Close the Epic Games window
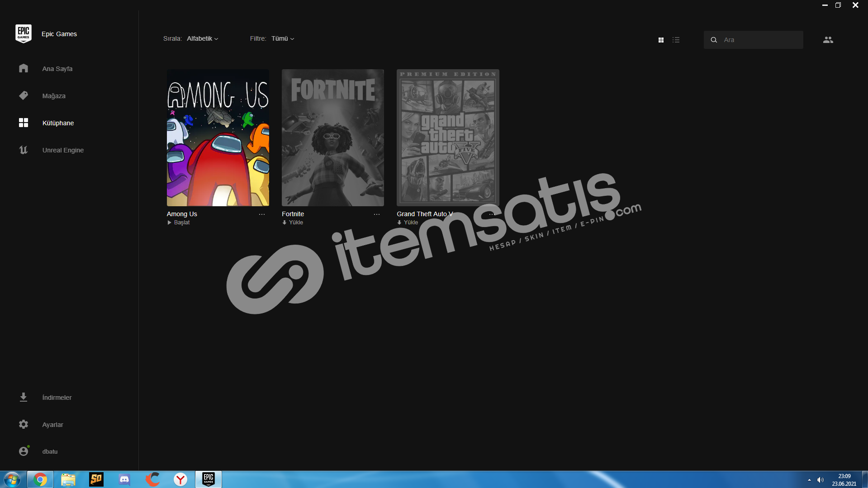This screenshot has height=488, width=868. [x=855, y=5]
